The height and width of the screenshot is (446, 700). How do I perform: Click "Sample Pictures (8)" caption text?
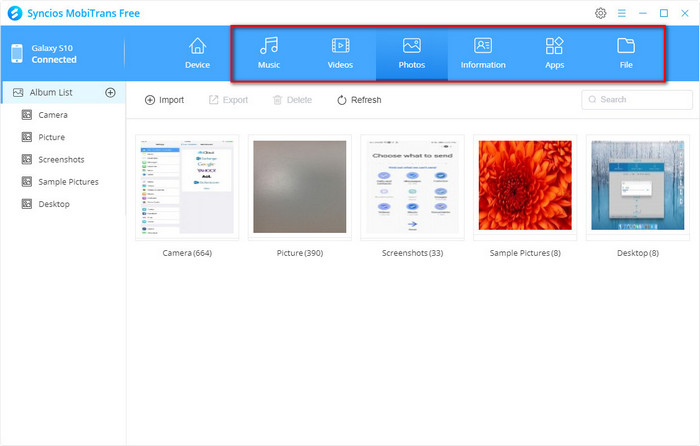525,253
